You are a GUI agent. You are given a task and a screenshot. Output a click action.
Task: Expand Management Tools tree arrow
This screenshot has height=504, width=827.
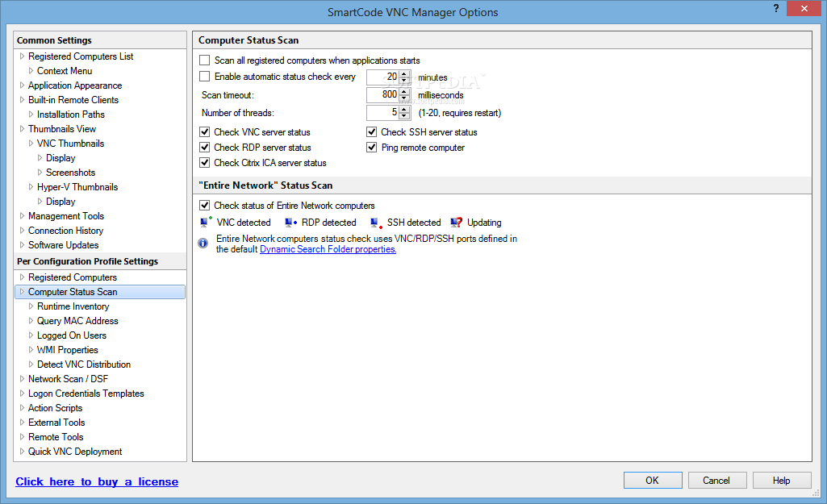click(22, 215)
